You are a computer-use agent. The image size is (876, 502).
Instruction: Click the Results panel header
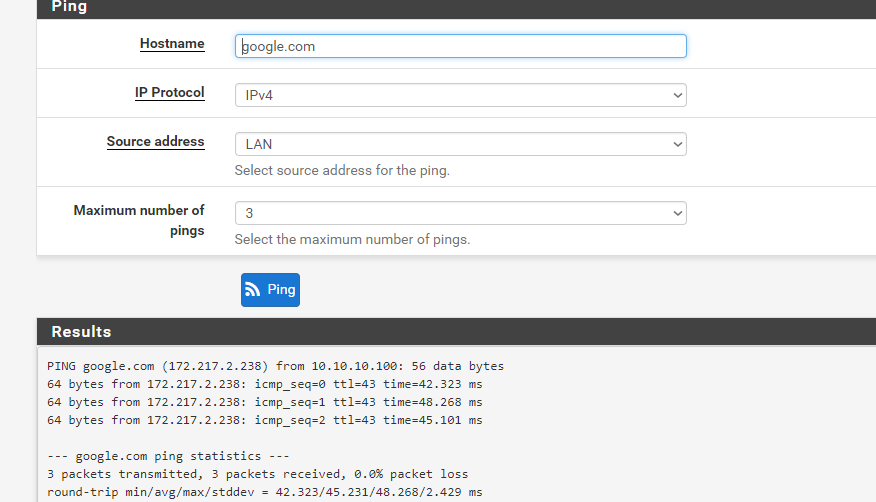click(81, 332)
